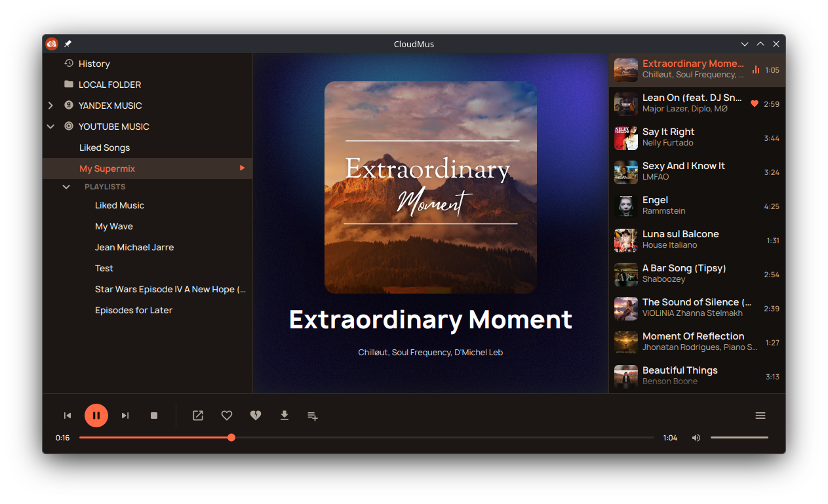Seek within the playback progress bar
This screenshot has width=828, height=504.
click(x=366, y=437)
